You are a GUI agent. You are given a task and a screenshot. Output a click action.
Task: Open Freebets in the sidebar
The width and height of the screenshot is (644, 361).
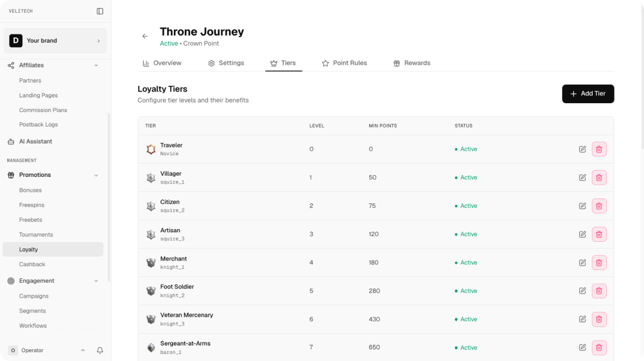click(31, 220)
